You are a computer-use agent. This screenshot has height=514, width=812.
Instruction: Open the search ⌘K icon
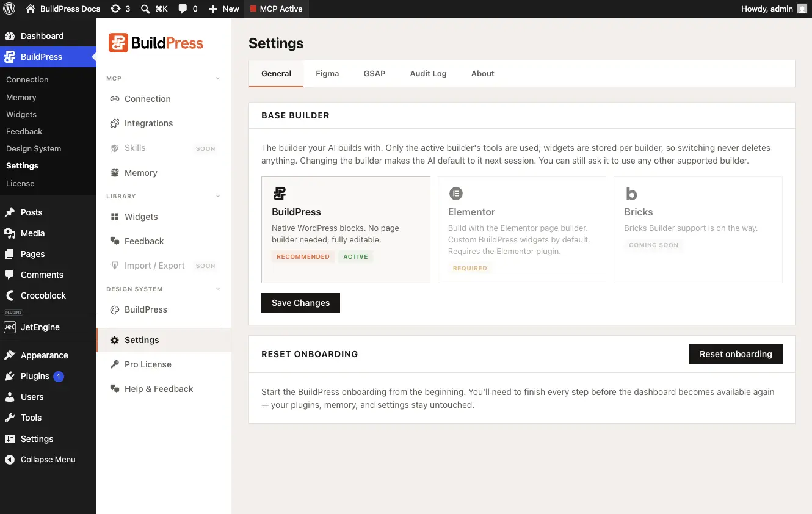pos(145,9)
